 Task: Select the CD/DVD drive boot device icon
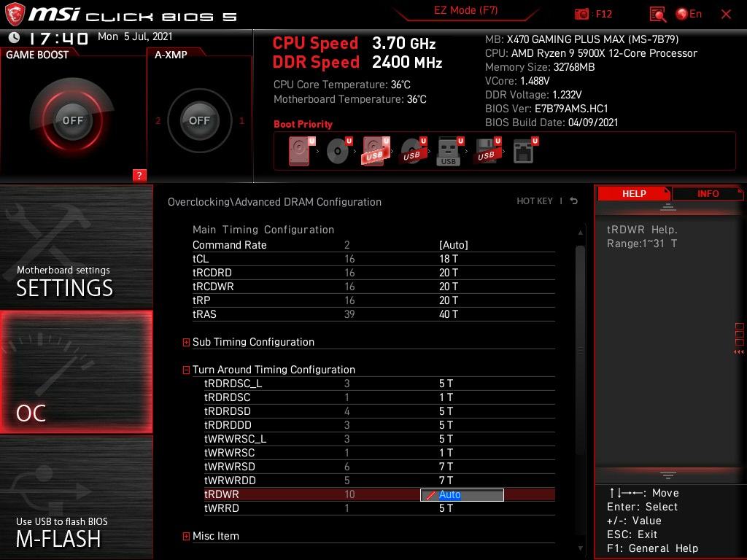[x=339, y=151]
